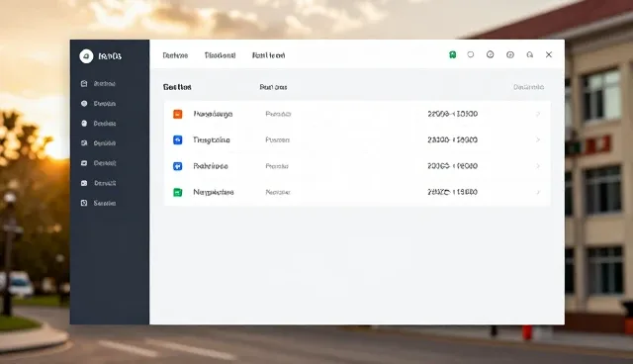
Task: Close the window with the X button
Action: point(549,54)
